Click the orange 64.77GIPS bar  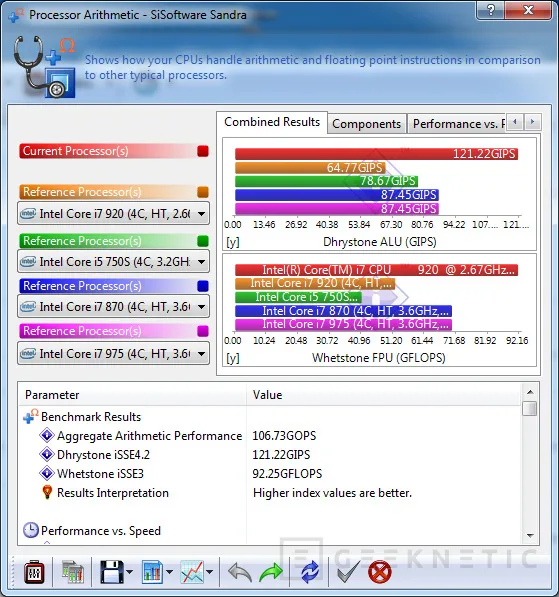(x=310, y=168)
